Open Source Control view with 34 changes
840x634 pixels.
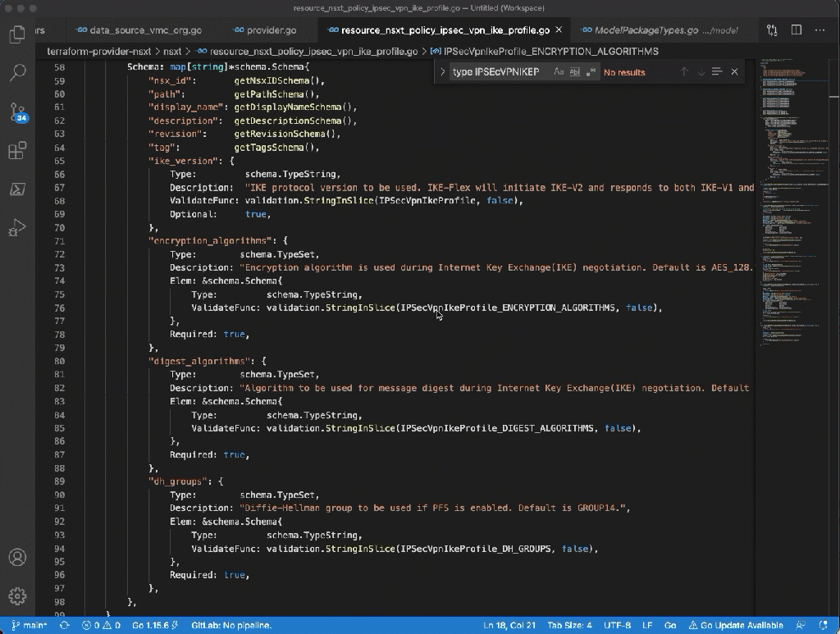[17, 112]
